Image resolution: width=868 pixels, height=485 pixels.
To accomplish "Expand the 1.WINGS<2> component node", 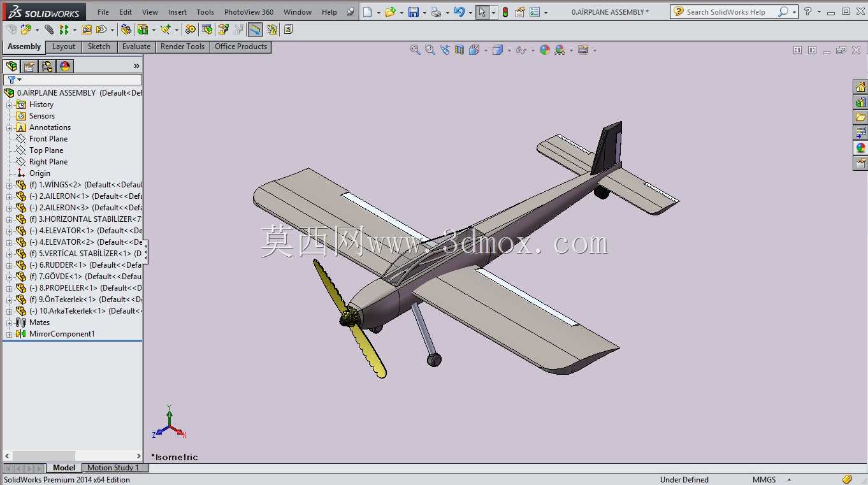I will coord(9,185).
